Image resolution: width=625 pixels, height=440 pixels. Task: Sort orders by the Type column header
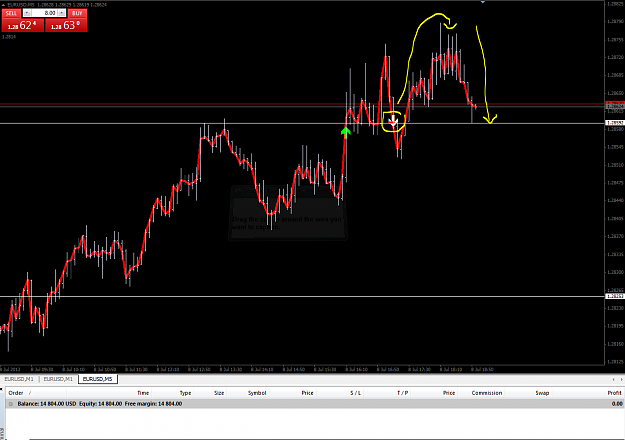tap(185, 393)
